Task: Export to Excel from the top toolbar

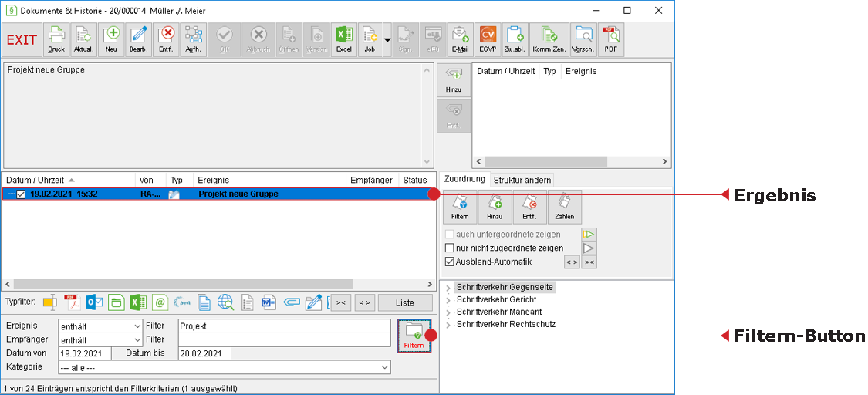Action: pyautogui.click(x=344, y=40)
